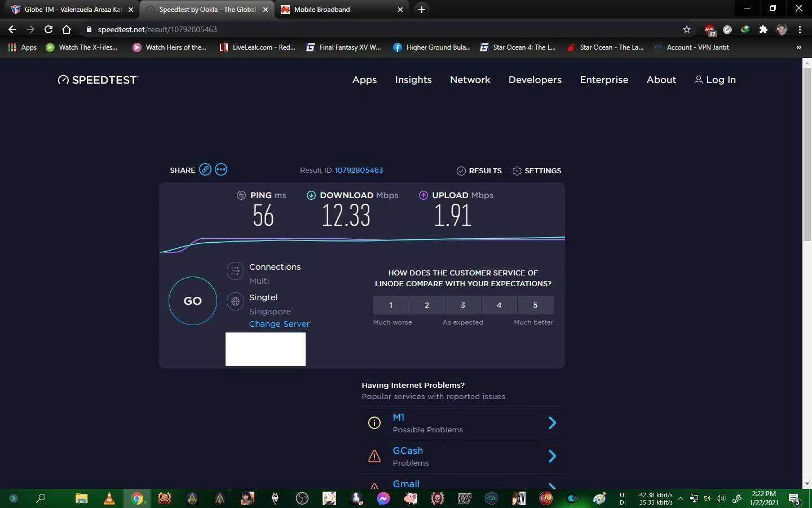Open Final Fantasy XV bookmark
This screenshot has width=812, height=508.
343,47
